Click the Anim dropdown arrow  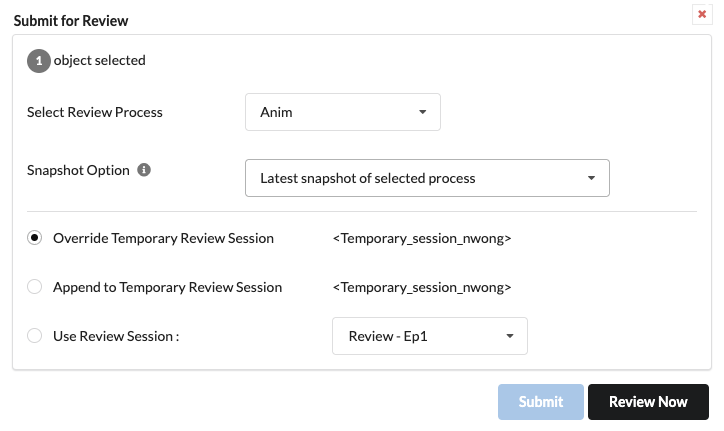point(422,112)
